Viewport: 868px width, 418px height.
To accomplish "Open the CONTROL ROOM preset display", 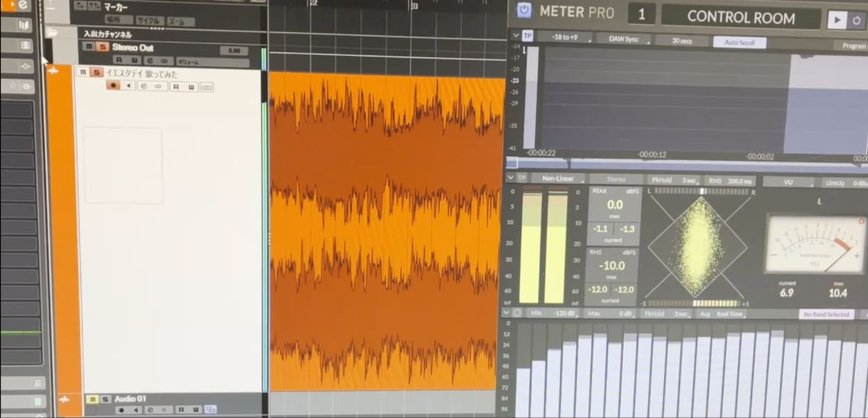I will click(741, 16).
